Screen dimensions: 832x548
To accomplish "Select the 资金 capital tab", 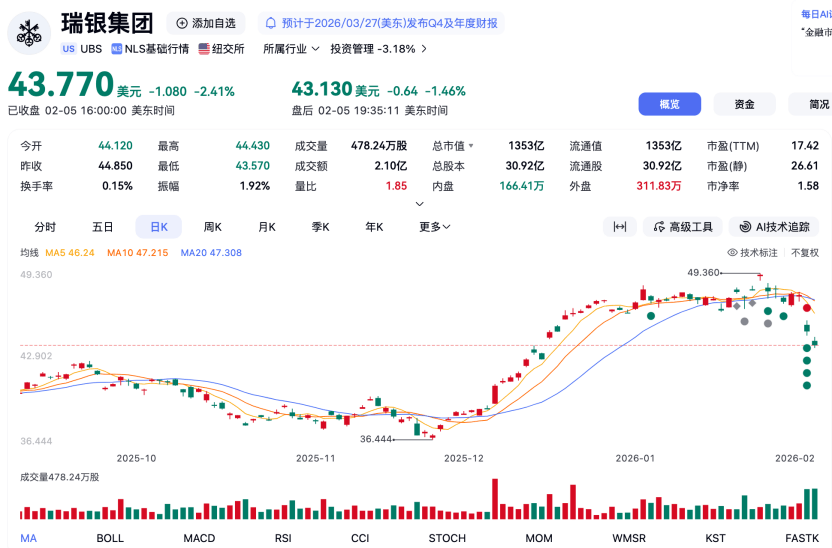I will click(744, 104).
